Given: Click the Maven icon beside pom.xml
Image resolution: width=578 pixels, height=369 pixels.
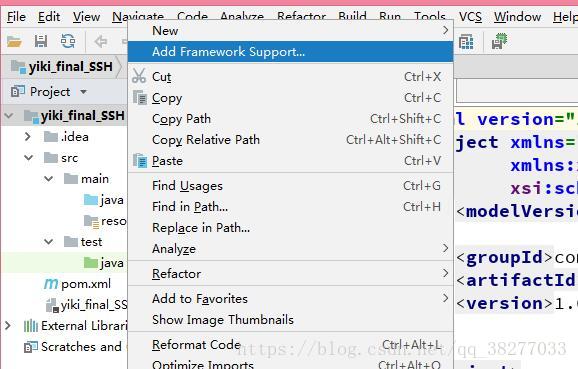Looking at the screenshot, I should click(x=51, y=283).
